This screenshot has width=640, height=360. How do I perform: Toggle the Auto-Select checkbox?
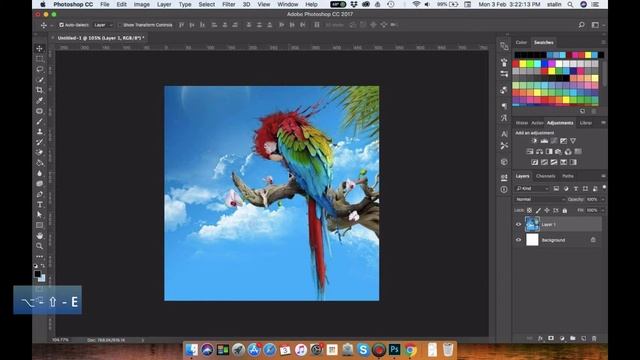(61, 25)
